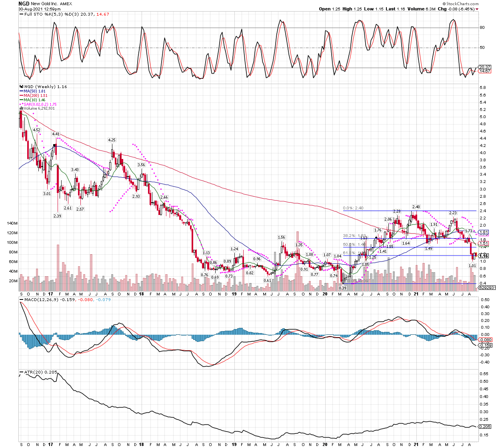Click the 1.24 peak price annotation
Viewport: 496px width, 448px height.
click(x=234, y=249)
